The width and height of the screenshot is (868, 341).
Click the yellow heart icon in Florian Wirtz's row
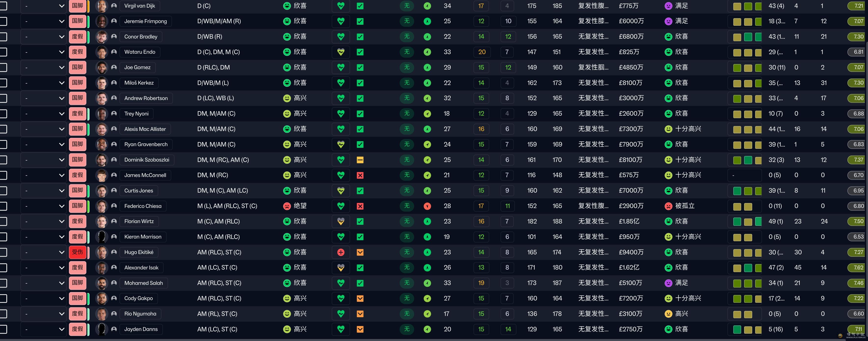click(x=341, y=222)
